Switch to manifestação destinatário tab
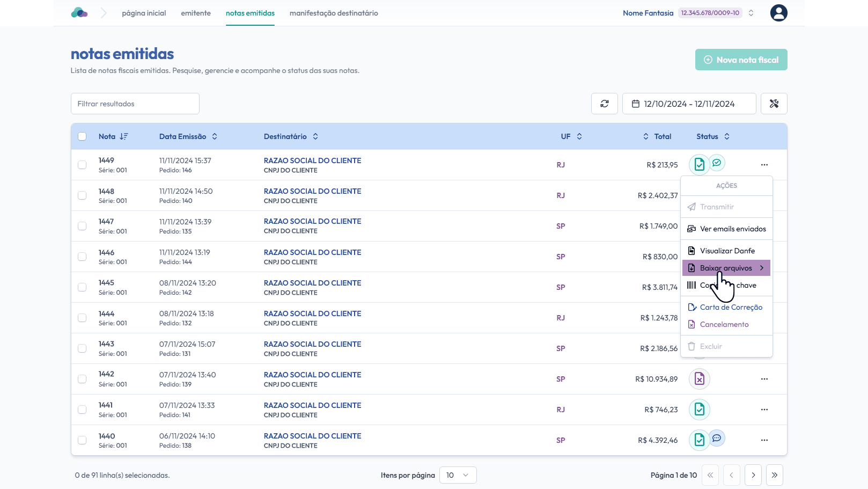 334,13
